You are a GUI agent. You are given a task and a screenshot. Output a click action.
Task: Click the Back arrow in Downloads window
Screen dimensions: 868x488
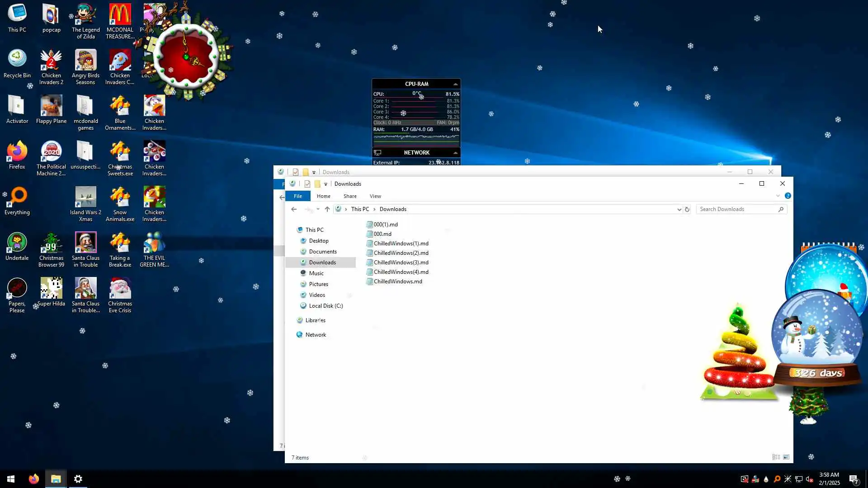[294, 209]
